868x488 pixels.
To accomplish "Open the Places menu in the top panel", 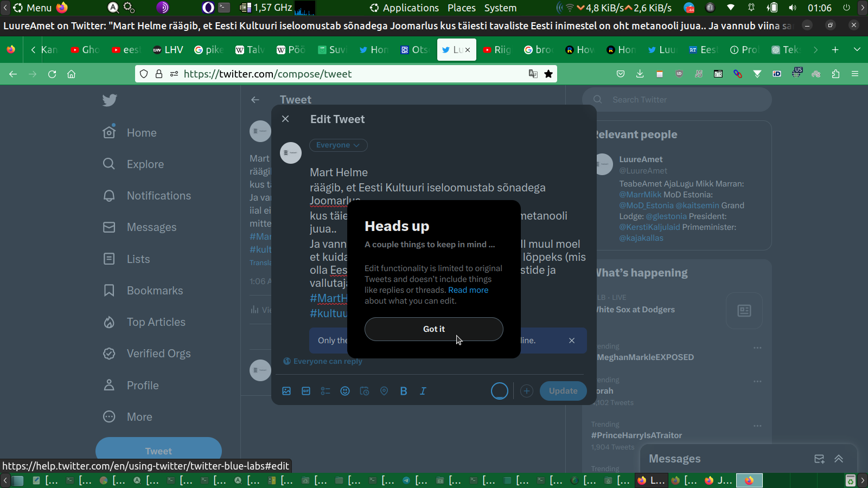I will tap(462, 8).
